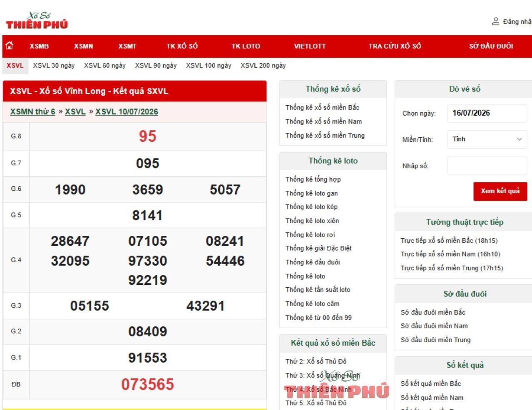Screen dimensions: 532x410
Task: Open the home icon in red navbar
Action: (10, 46)
